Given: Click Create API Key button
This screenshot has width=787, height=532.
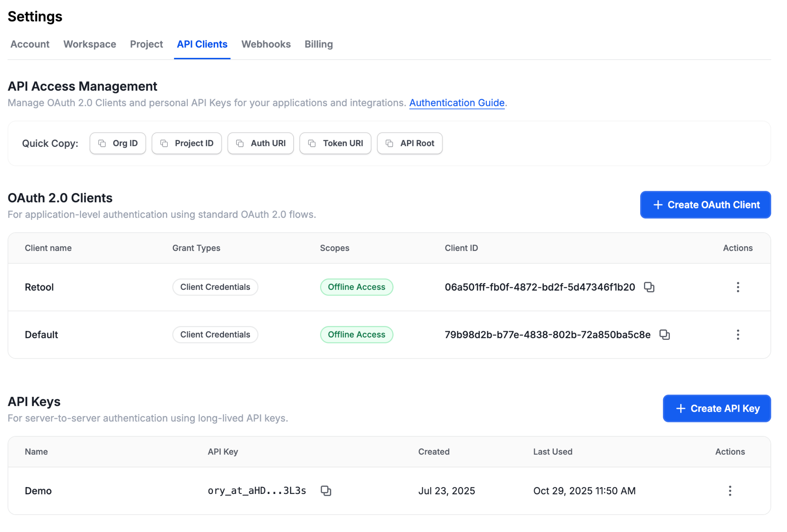Looking at the screenshot, I should pyautogui.click(x=717, y=409).
